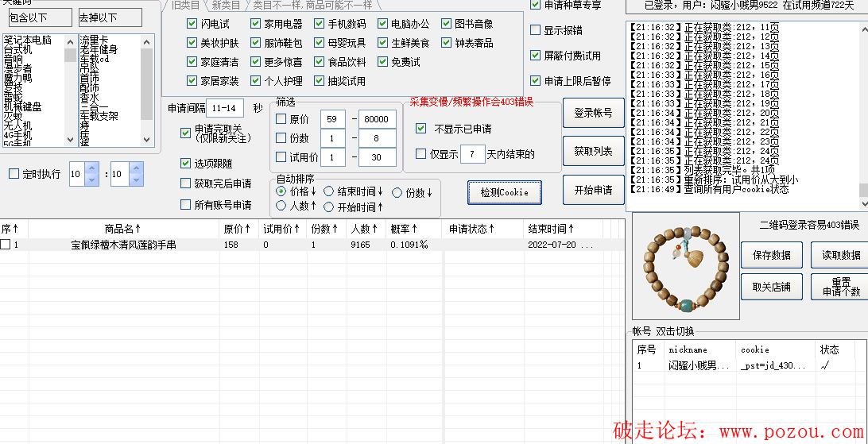The image size is (868, 444).
Task: Select 笔记本电脑 in the include keyword list
Action: coord(27,40)
